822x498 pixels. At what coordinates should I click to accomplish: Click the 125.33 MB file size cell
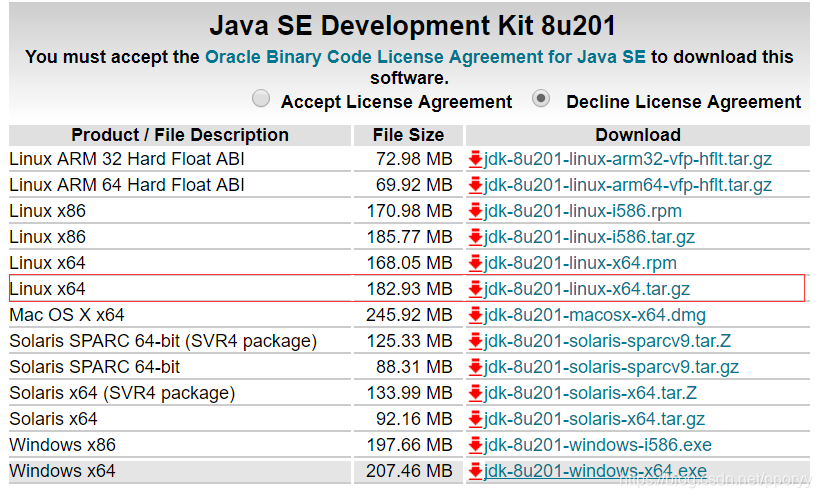[409, 341]
